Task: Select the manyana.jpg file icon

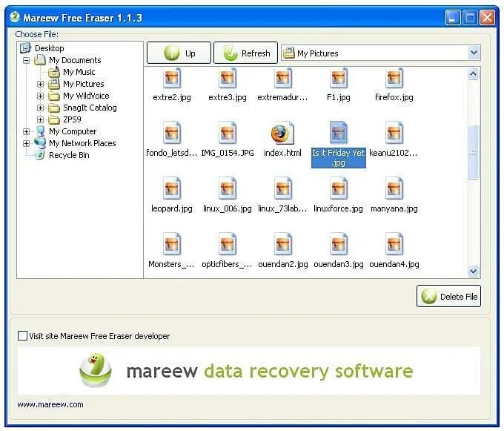Action: click(394, 188)
